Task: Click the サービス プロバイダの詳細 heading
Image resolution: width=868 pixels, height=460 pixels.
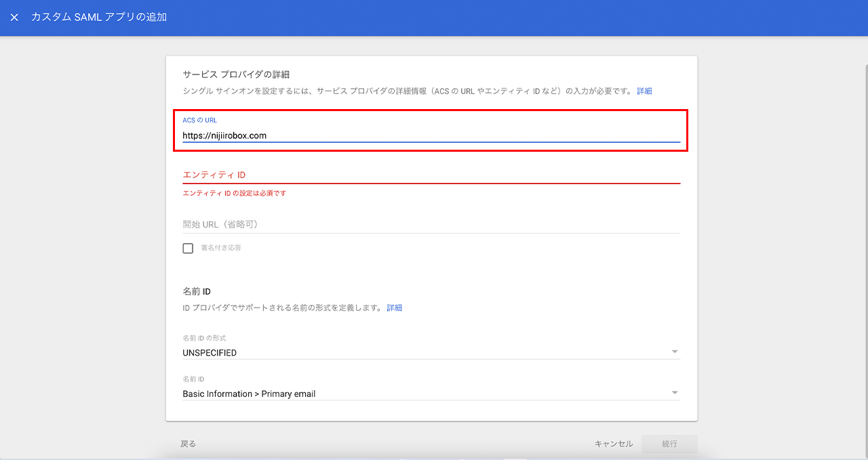Action: (x=236, y=74)
